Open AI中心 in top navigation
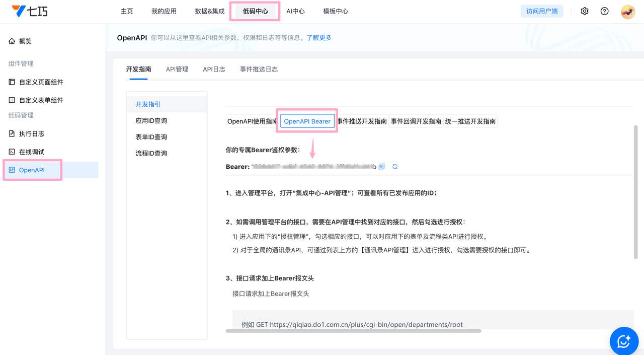 coord(295,11)
